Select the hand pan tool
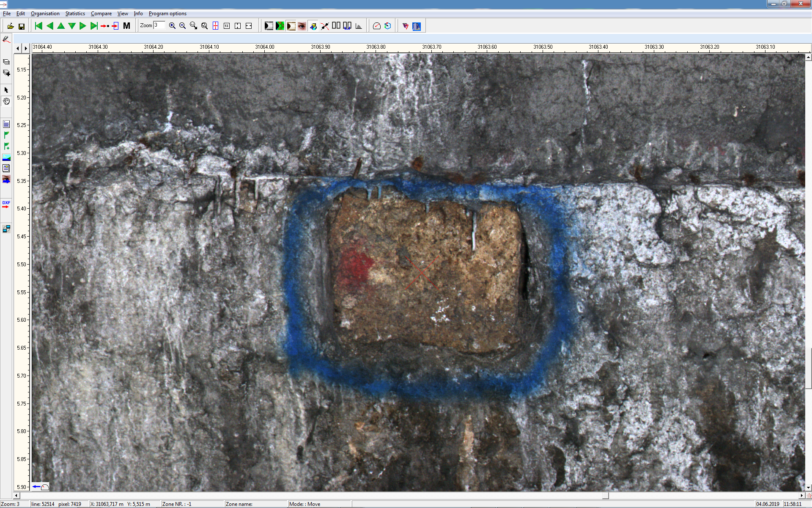This screenshot has width=812, height=508. [x=6, y=101]
